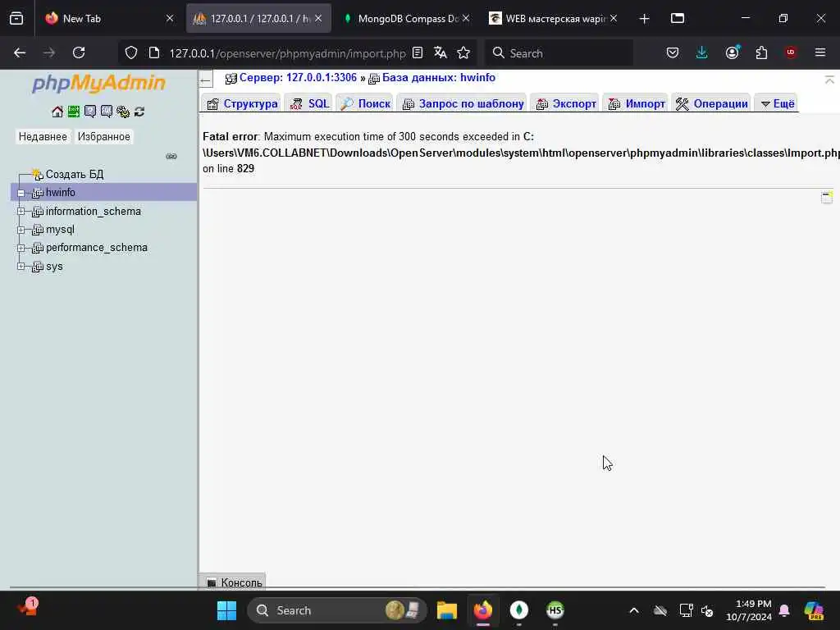Screen dimensions: 840x630
Task: Open Windows Start menu
Action: tap(226, 610)
